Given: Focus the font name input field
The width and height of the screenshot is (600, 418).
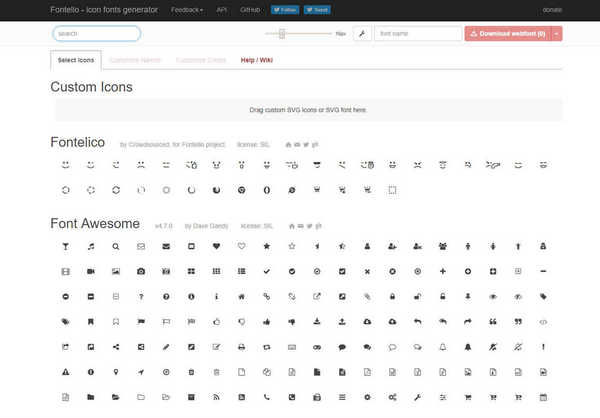Looking at the screenshot, I should coord(417,33).
